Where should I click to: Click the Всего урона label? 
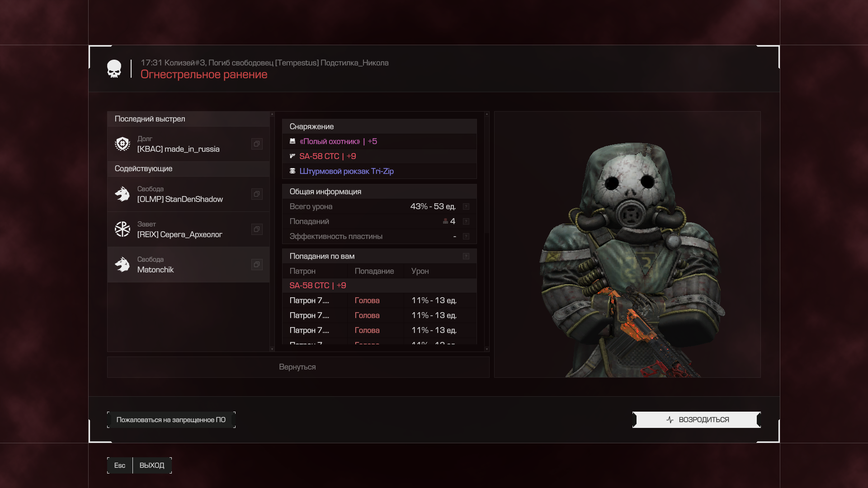click(311, 206)
